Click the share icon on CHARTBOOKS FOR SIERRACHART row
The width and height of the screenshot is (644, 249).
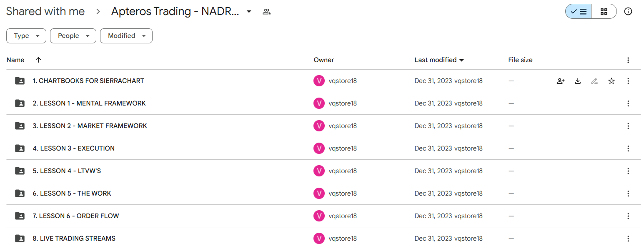(x=561, y=81)
